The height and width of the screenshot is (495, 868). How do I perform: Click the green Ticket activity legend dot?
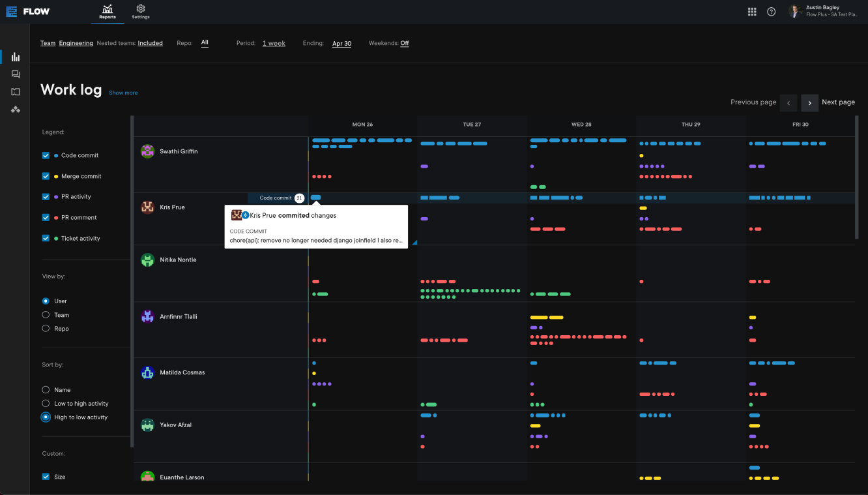pos(56,239)
